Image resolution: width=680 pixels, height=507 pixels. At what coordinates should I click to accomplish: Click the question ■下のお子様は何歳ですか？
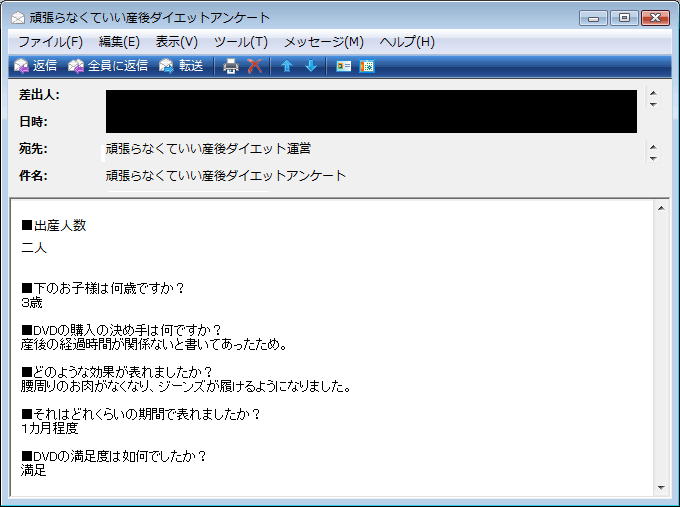[x=103, y=288]
